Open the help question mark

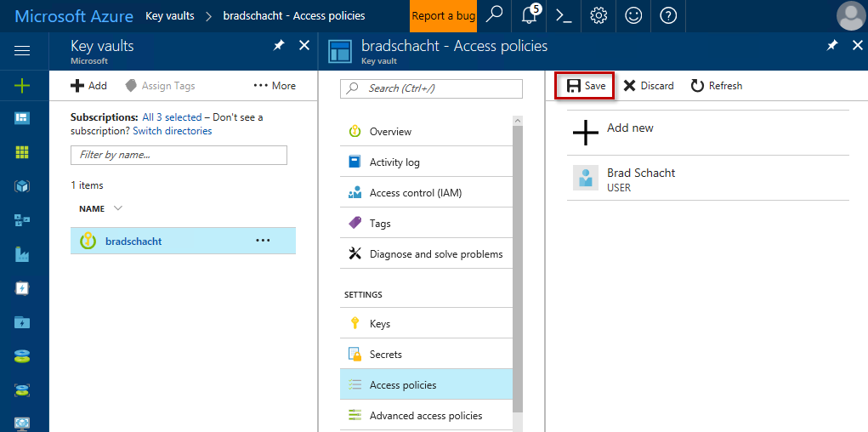tap(668, 15)
